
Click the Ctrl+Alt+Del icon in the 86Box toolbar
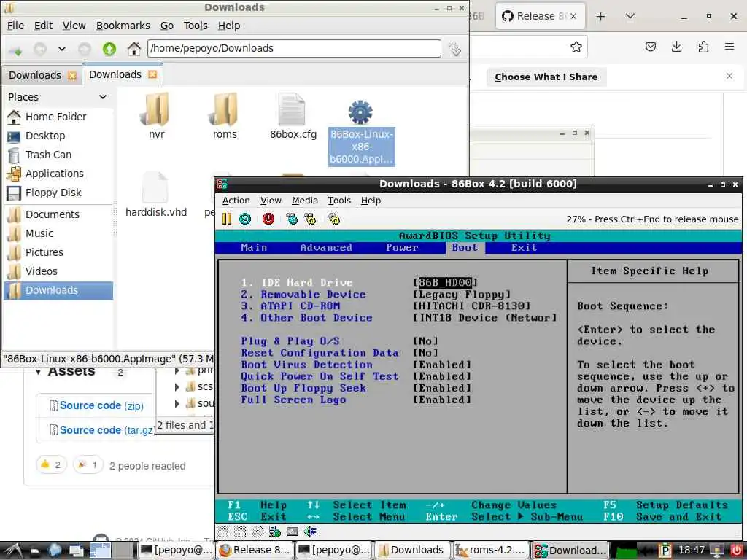292,219
